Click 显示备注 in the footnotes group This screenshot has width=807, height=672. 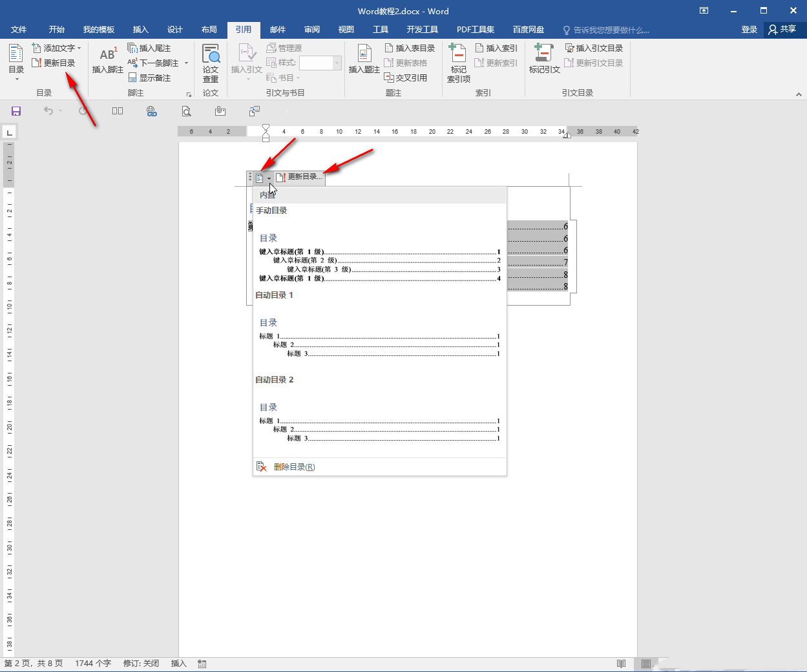149,78
